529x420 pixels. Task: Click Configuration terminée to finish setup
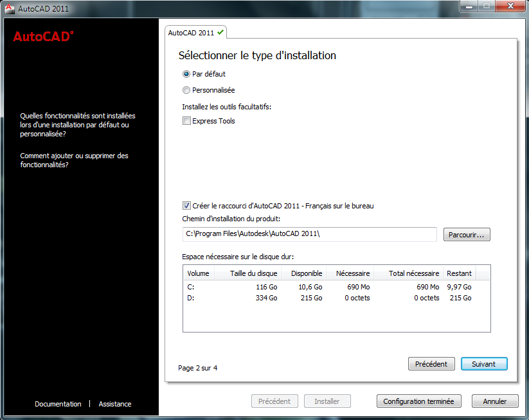pyautogui.click(x=418, y=401)
